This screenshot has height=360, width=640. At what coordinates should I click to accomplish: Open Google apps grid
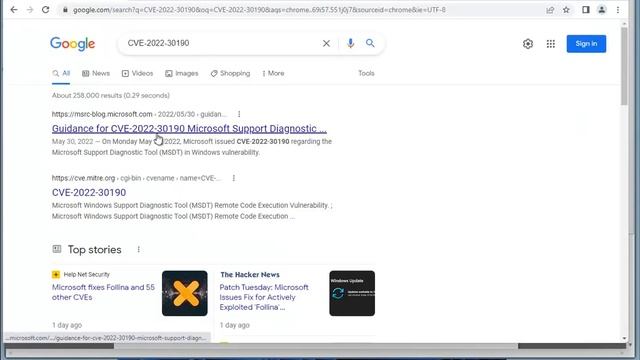tap(551, 44)
